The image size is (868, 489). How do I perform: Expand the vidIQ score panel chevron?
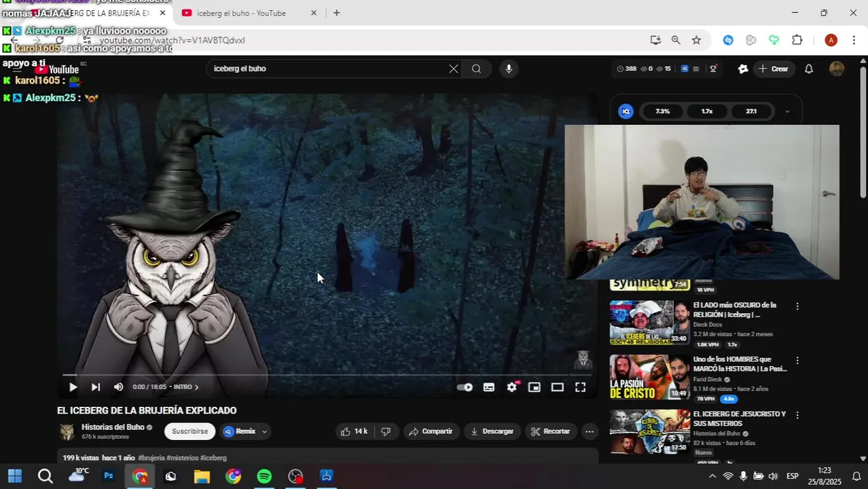(787, 111)
